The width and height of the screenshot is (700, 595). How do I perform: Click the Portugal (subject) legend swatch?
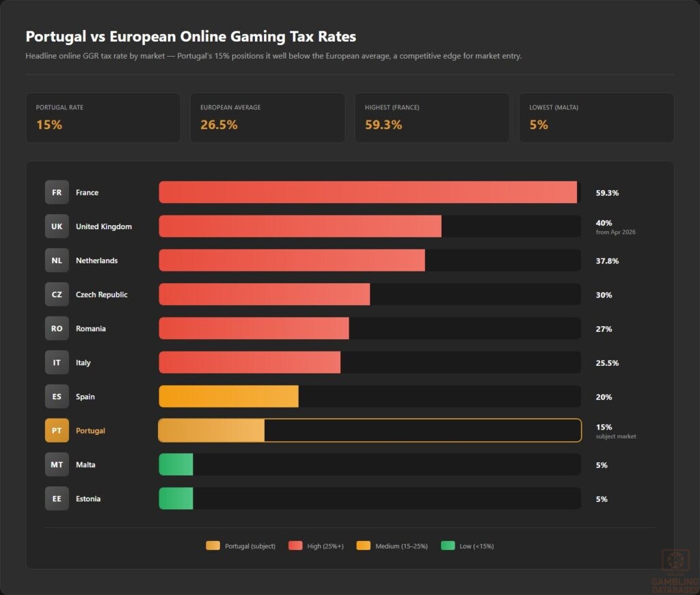213,546
